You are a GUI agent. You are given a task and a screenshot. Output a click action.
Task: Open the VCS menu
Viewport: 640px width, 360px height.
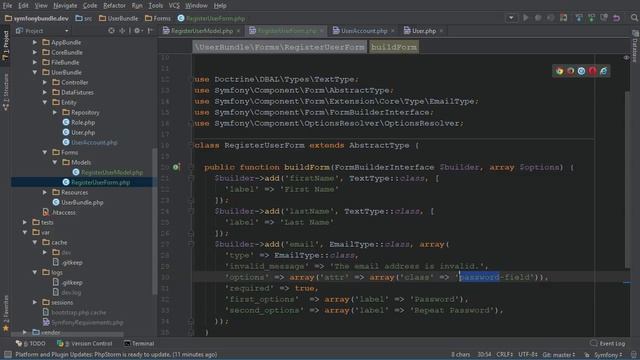tap(174, 6)
